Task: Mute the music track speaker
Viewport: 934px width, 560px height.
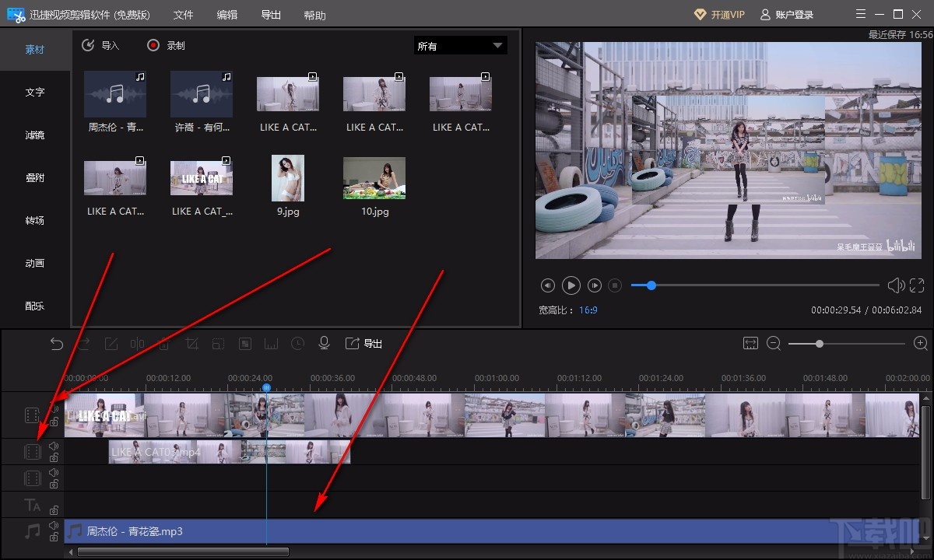Action: tap(54, 525)
